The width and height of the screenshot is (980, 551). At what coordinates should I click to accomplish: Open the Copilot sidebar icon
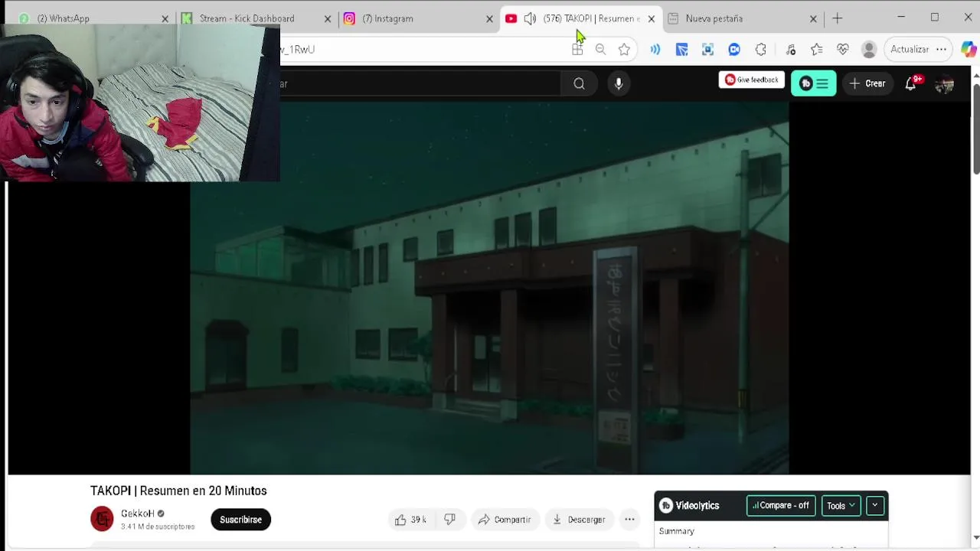[969, 49]
